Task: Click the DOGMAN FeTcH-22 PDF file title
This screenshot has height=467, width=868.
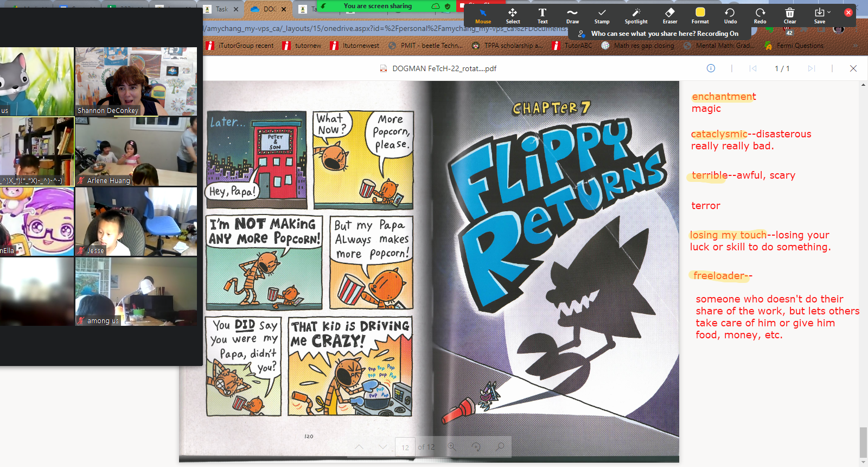Action: 444,68
